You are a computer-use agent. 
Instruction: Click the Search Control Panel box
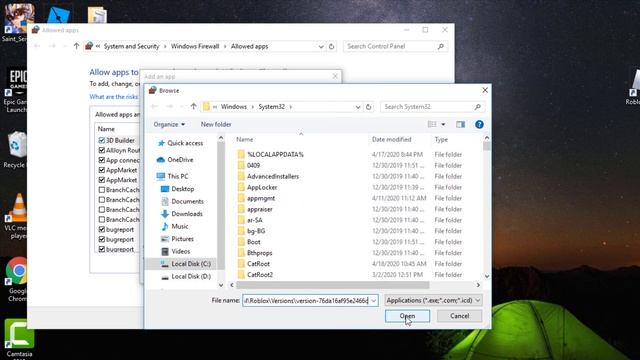click(x=395, y=47)
